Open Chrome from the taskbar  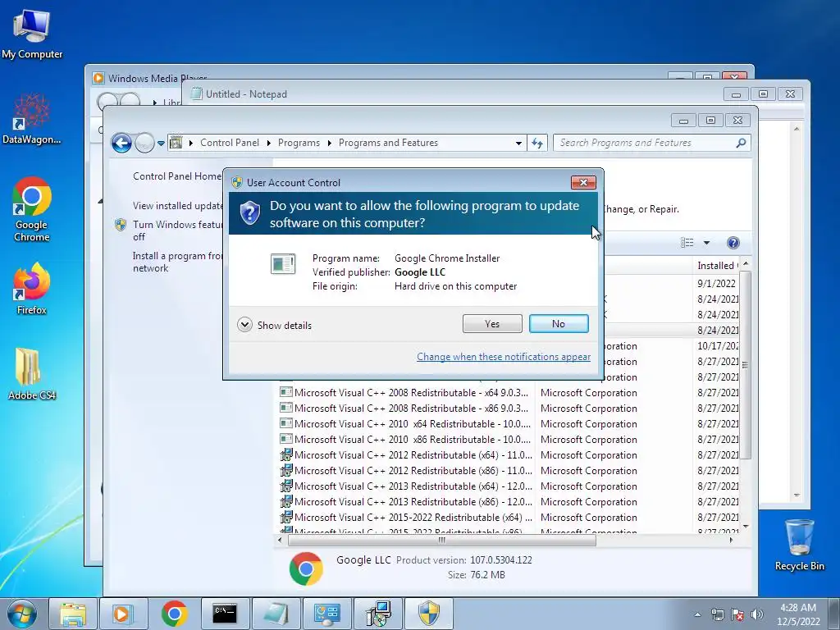pyautogui.click(x=174, y=614)
